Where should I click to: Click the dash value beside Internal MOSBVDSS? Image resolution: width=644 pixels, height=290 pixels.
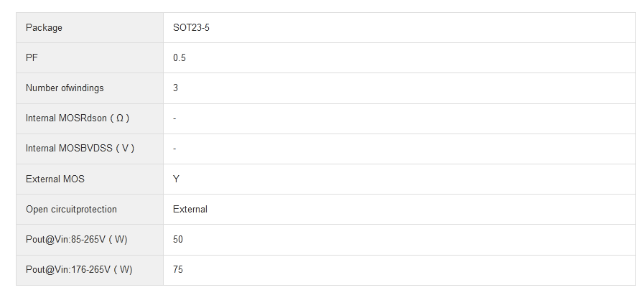pyautogui.click(x=174, y=149)
